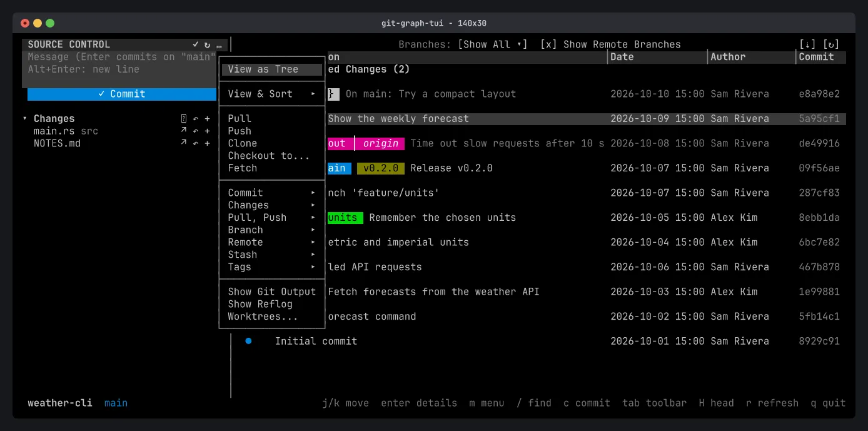Click the Author column header
Viewport: 868px width, 431px height.
tap(728, 57)
